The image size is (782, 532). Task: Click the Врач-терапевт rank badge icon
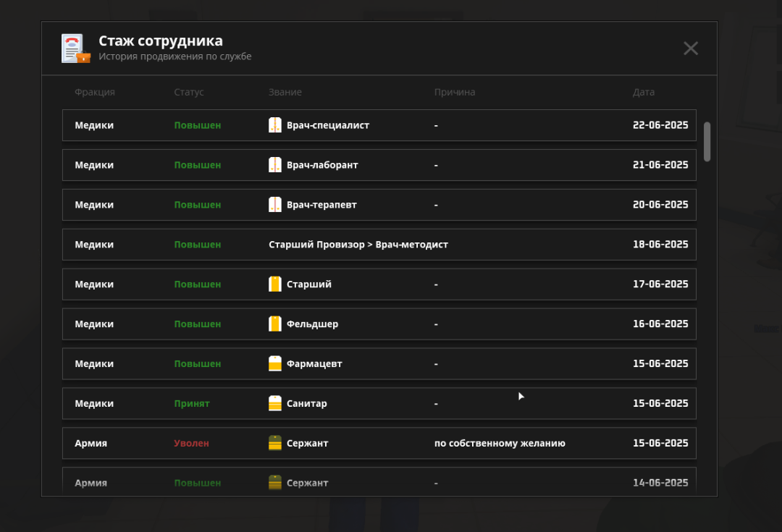(x=275, y=205)
